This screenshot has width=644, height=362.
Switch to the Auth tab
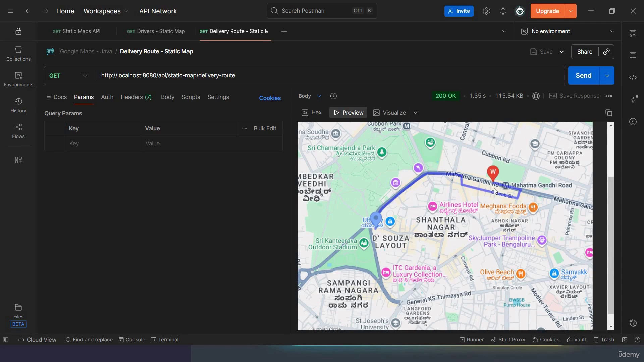(x=107, y=97)
